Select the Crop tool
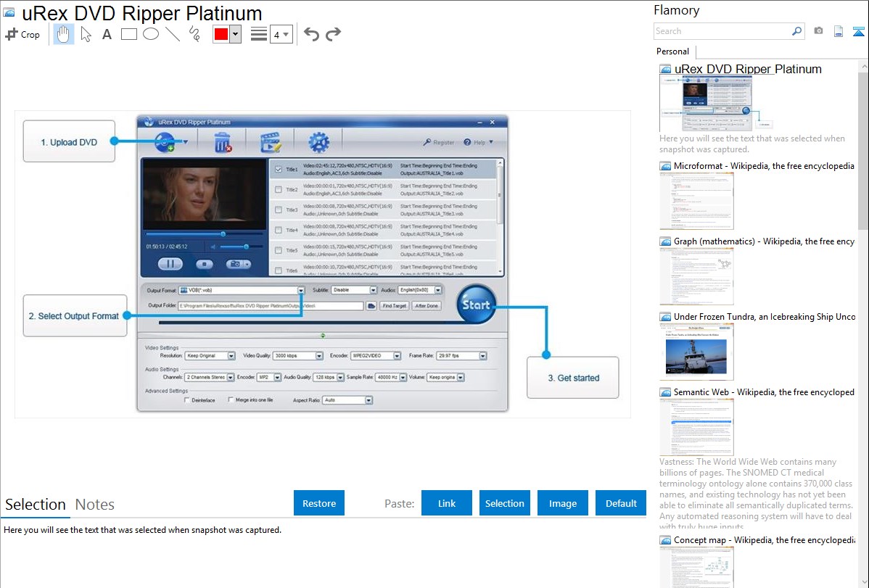 coord(22,34)
